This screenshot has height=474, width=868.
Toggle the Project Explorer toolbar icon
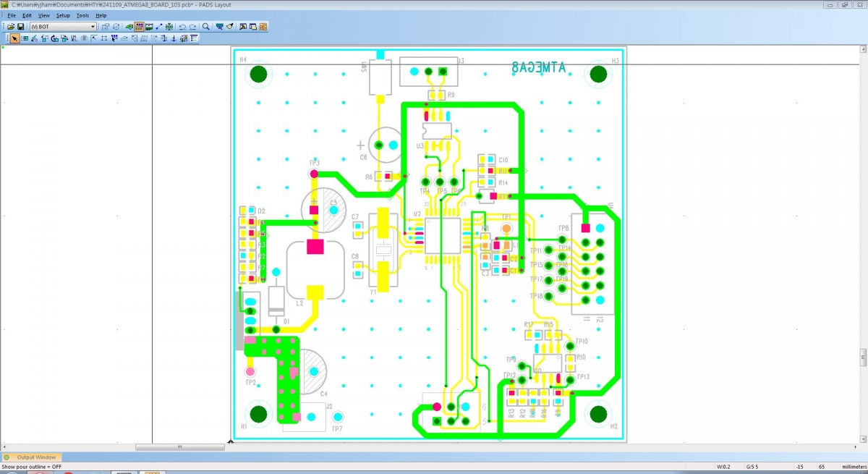[x=253, y=27]
